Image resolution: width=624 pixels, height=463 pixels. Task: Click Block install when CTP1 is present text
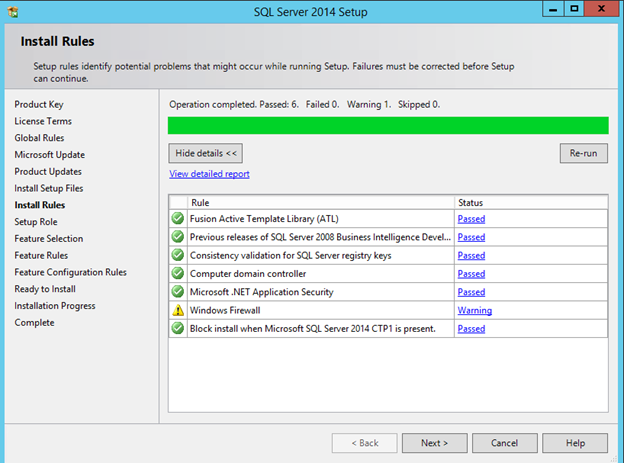tap(313, 329)
